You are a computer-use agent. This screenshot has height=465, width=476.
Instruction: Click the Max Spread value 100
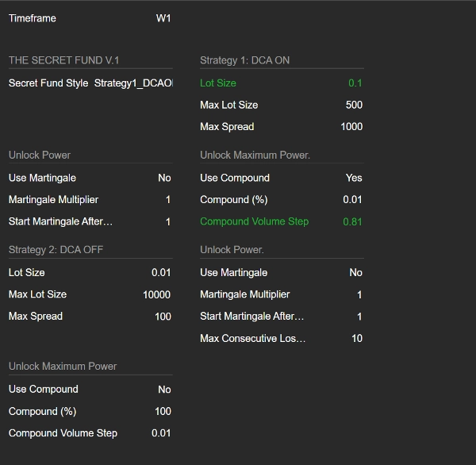coord(163,317)
